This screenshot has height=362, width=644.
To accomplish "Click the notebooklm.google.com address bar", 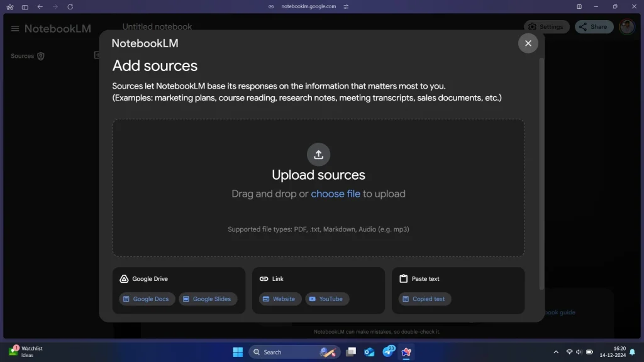I will [x=308, y=6].
